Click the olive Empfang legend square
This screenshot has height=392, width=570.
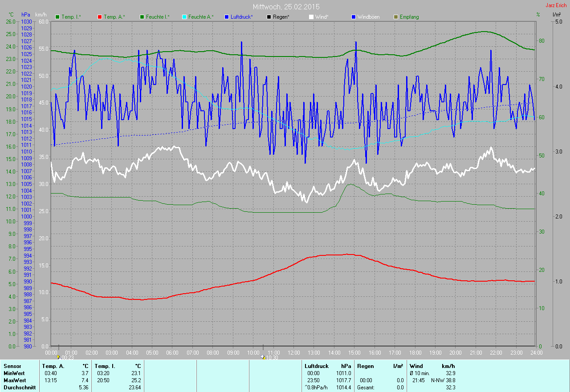(x=396, y=17)
